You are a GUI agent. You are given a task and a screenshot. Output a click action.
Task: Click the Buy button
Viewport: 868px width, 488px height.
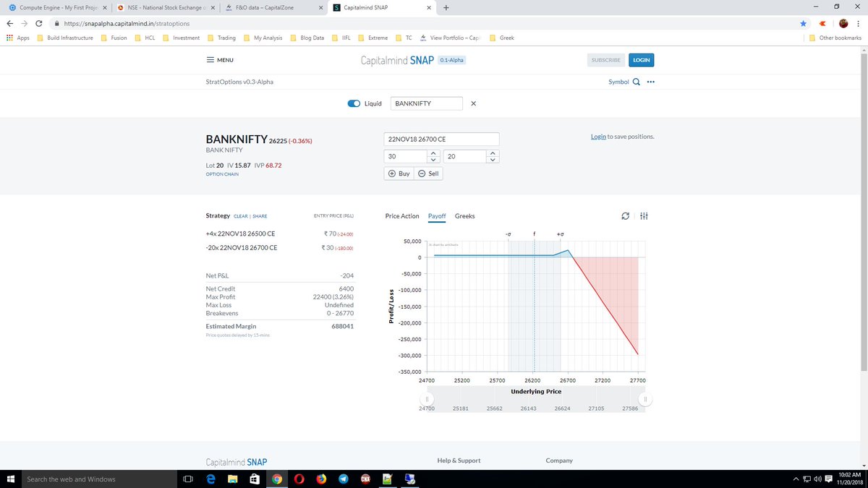pyautogui.click(x=399, y=174)
